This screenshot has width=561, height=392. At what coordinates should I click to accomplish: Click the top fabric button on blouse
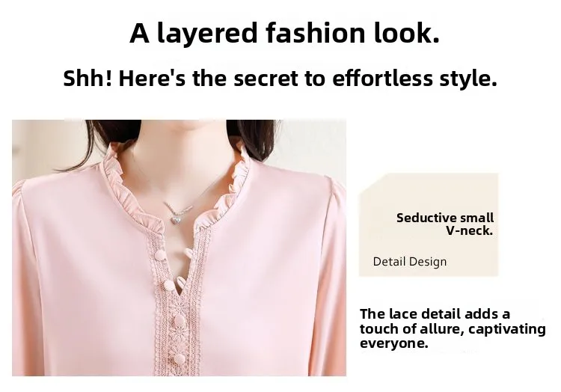(x=160, y=255)
